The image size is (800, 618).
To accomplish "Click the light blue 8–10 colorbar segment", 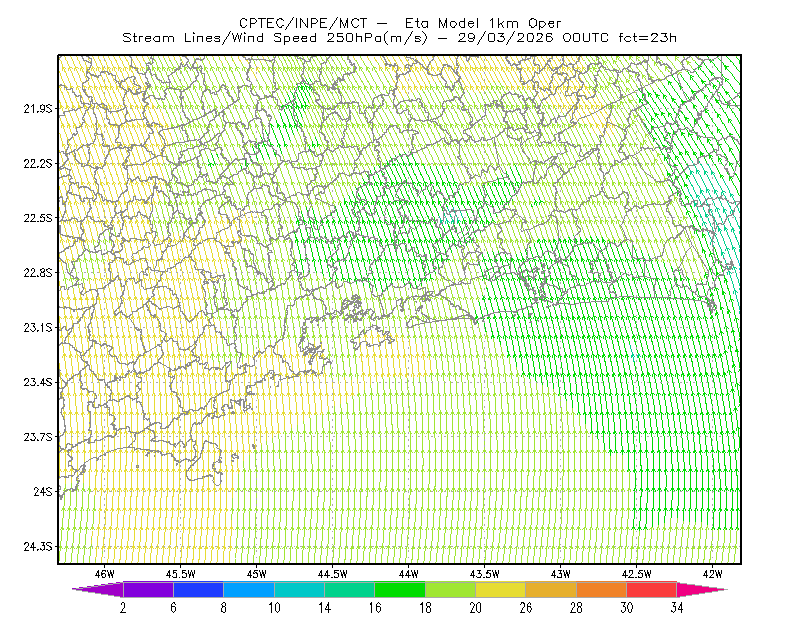I will pyautogui.click(x=248, y=589).
